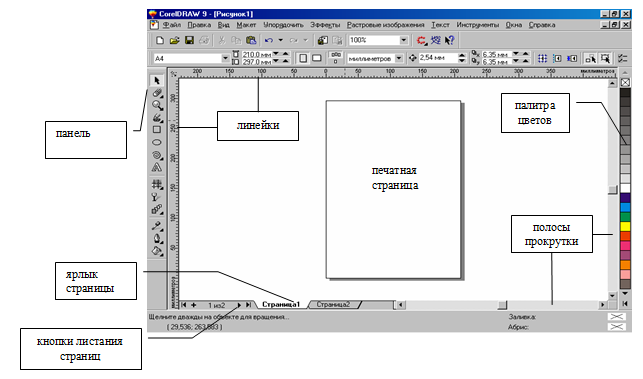Open the Fill bucket tool flyout
This screenshot has height=379, width=643.
point(157,251)
